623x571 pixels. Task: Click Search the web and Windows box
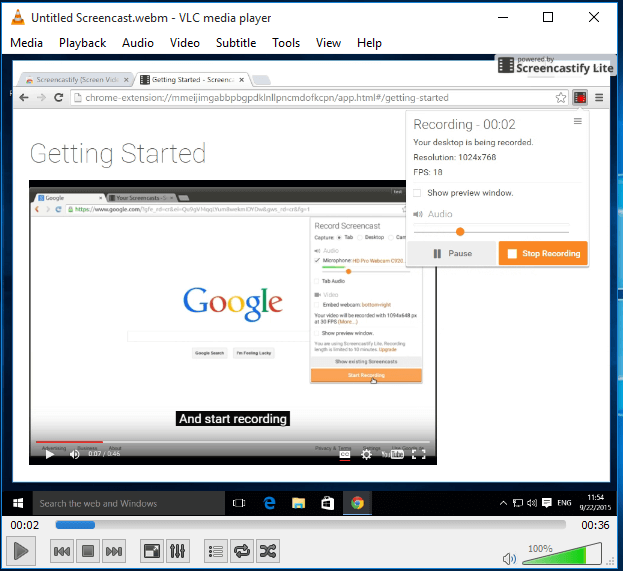pyautogui.click(x=129, y=503)
